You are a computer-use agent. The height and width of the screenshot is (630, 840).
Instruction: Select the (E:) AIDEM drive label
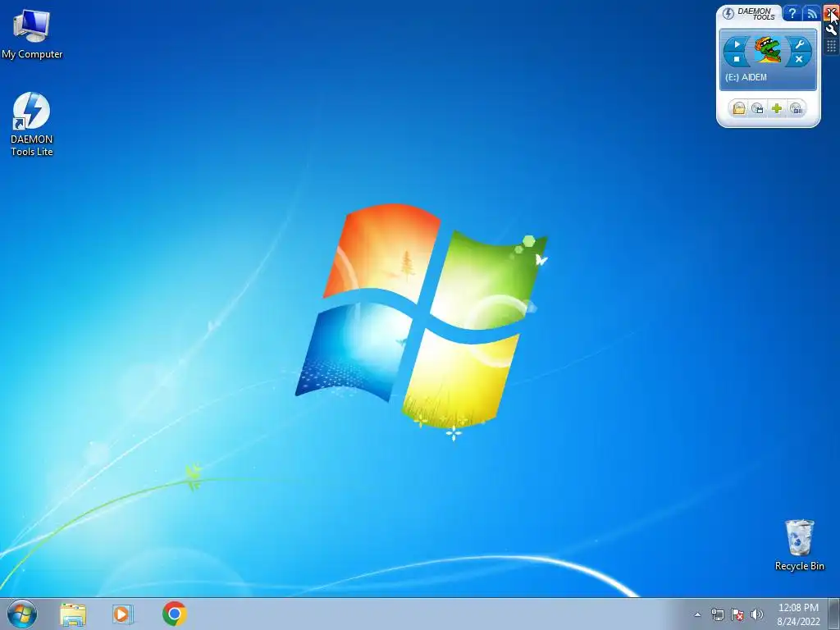tap(746, 77)
